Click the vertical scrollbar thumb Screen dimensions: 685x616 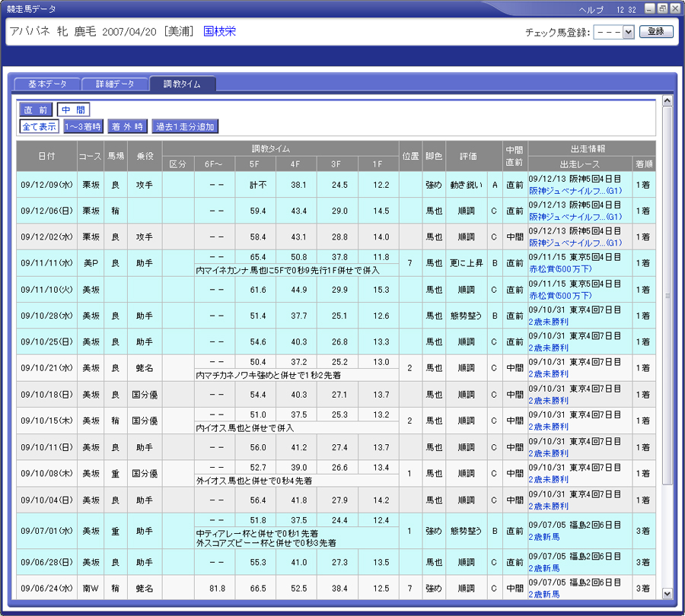(667, 297)
